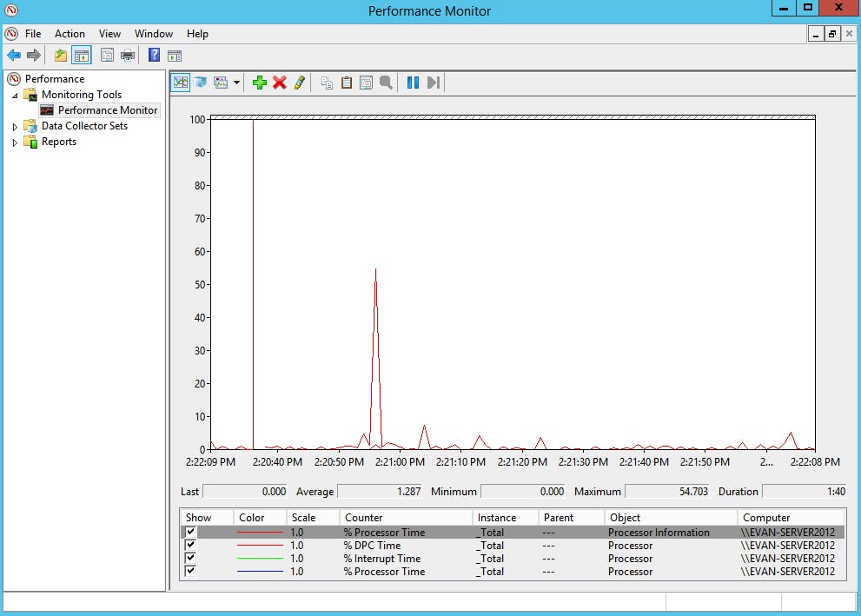861x616 pixels.
Task: Click the Help question-mark button
Action: click(x=154, y=55)
